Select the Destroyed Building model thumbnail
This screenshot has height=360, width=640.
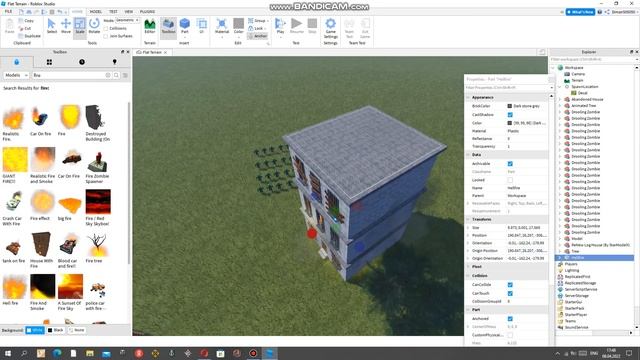(x=97, y=118)
